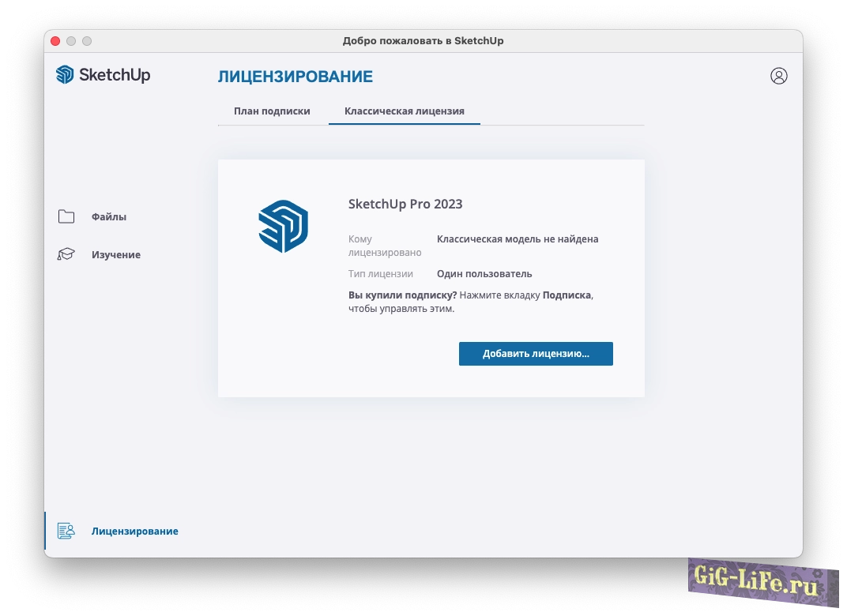Click the Классическая модель не найдена value

coord(518,239)
